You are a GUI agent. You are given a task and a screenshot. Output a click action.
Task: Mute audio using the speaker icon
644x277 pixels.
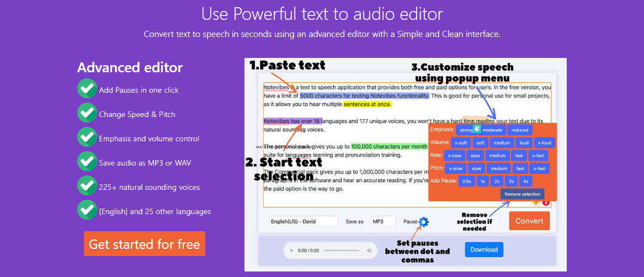(369, 251)
